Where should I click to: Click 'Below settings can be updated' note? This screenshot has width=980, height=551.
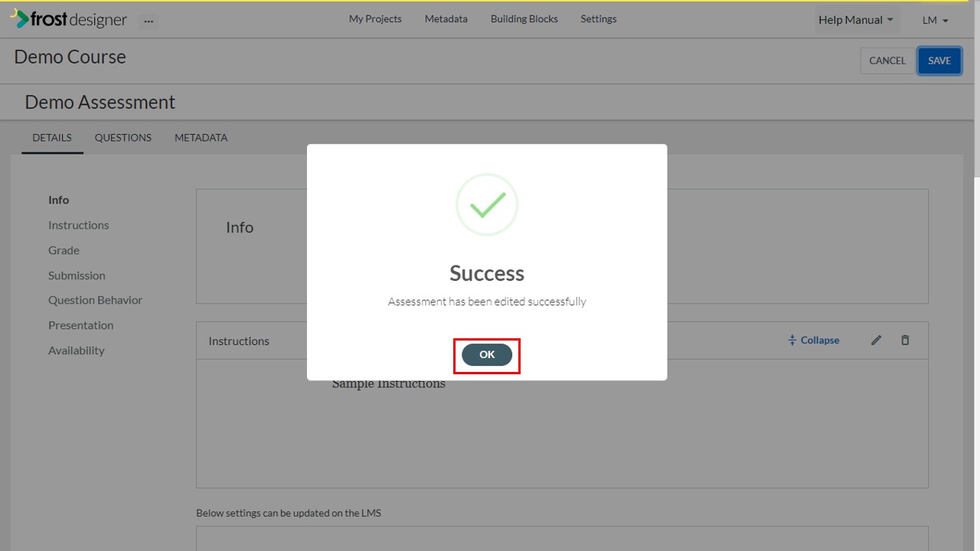point(289,513)
